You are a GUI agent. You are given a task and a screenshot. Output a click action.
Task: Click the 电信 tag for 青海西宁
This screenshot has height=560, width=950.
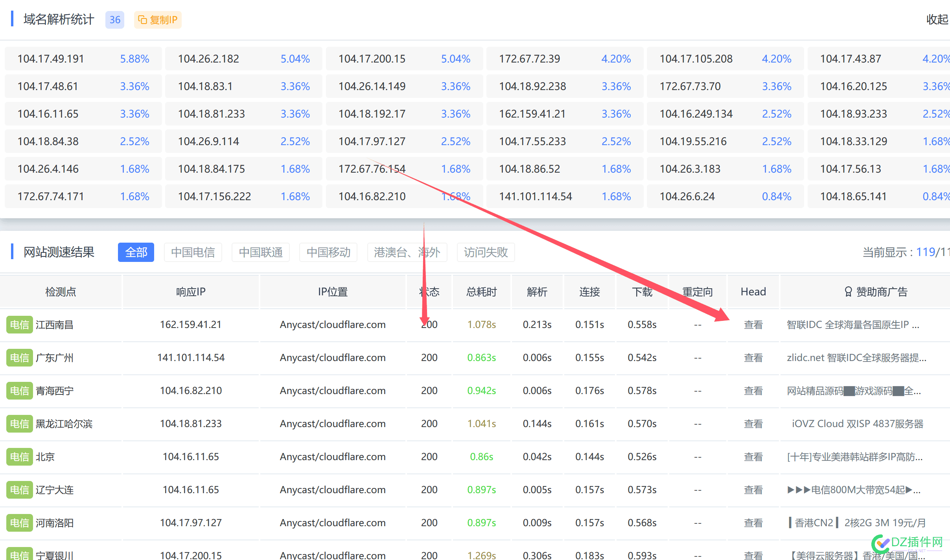tap(20, 391)
